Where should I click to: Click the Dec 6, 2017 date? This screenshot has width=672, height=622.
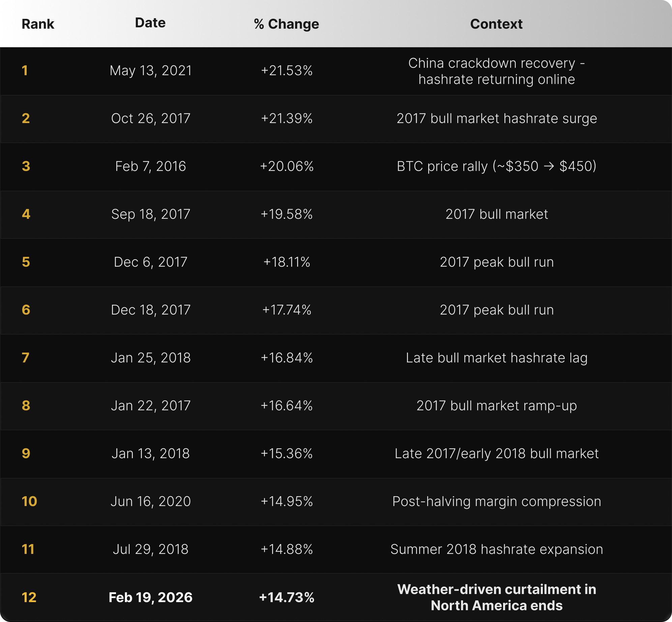[x=150, y=262]
